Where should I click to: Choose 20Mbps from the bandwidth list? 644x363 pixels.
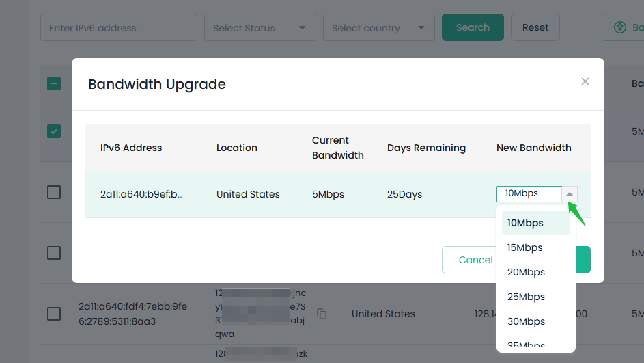[535, 272]
